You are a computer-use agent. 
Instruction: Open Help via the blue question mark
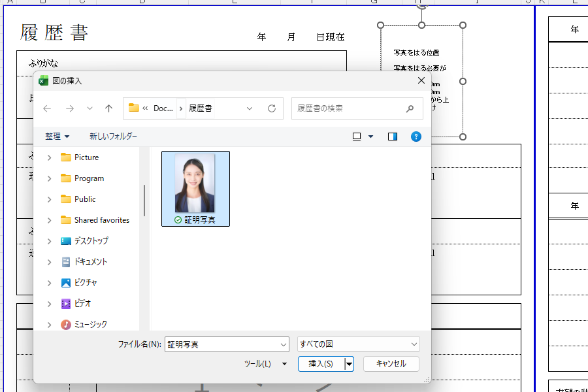pos(416,137)
